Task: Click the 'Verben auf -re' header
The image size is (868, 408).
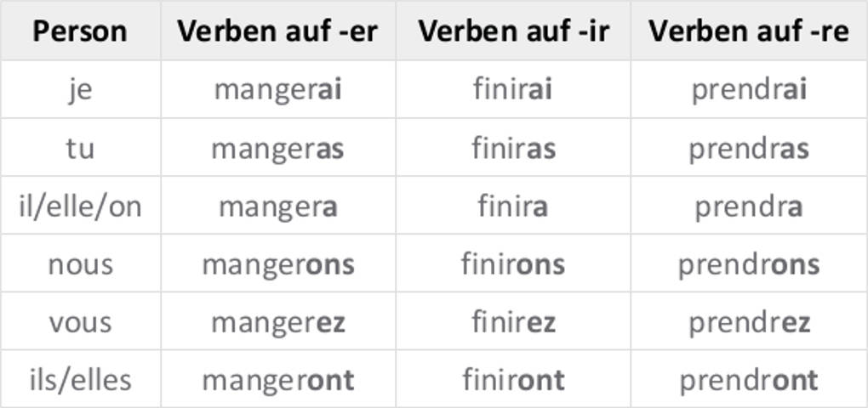Action: point(748,31)
